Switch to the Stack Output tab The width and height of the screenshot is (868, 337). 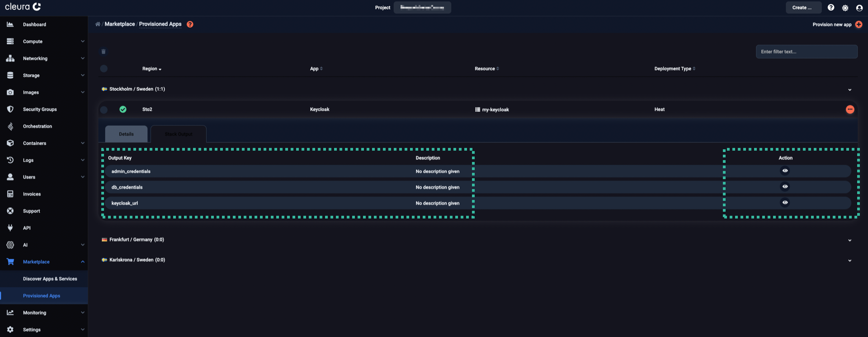tap(179, 134)
